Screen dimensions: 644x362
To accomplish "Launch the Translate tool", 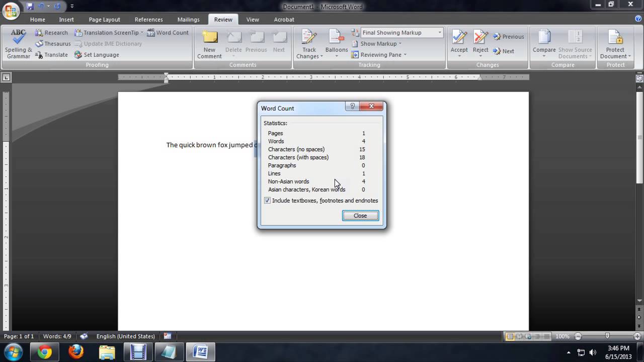I will click(51, 55).
